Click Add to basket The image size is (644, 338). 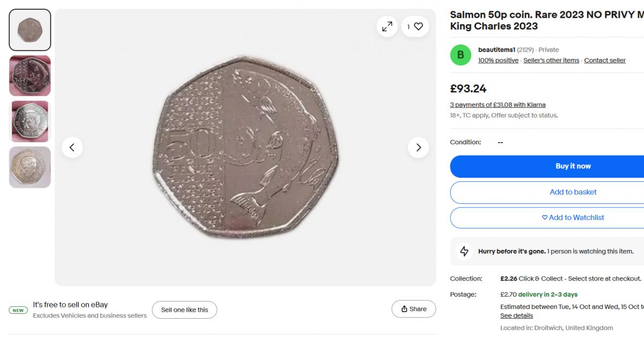coord(573,192)
